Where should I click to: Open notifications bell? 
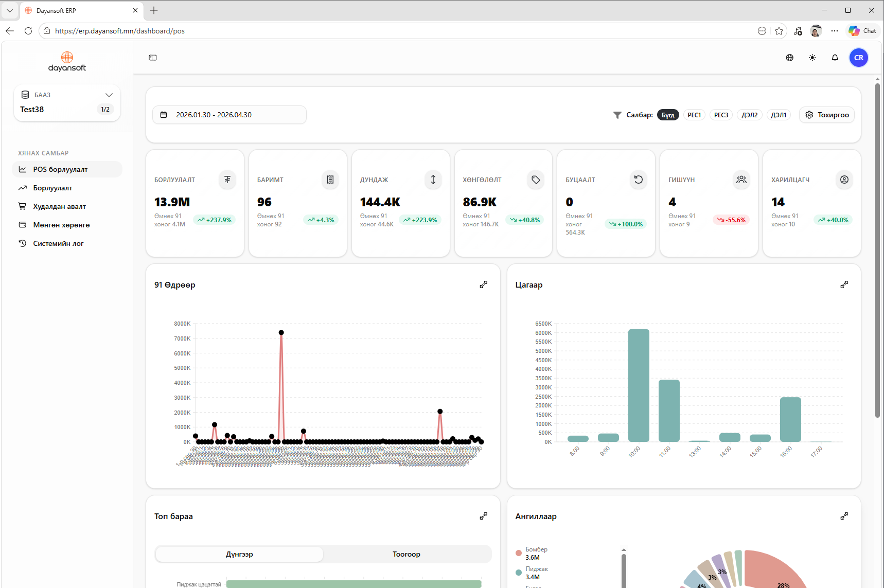(x=835, y=58)
